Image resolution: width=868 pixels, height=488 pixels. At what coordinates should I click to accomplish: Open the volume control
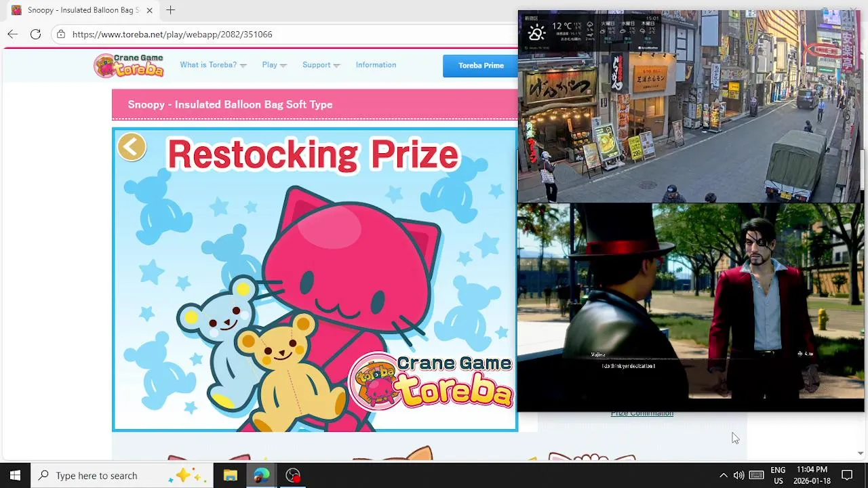click(x=738, y=475)
